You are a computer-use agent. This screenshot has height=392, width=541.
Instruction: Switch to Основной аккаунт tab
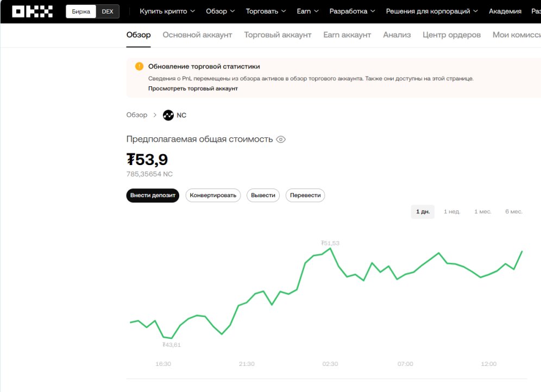(x=197, y=35)
